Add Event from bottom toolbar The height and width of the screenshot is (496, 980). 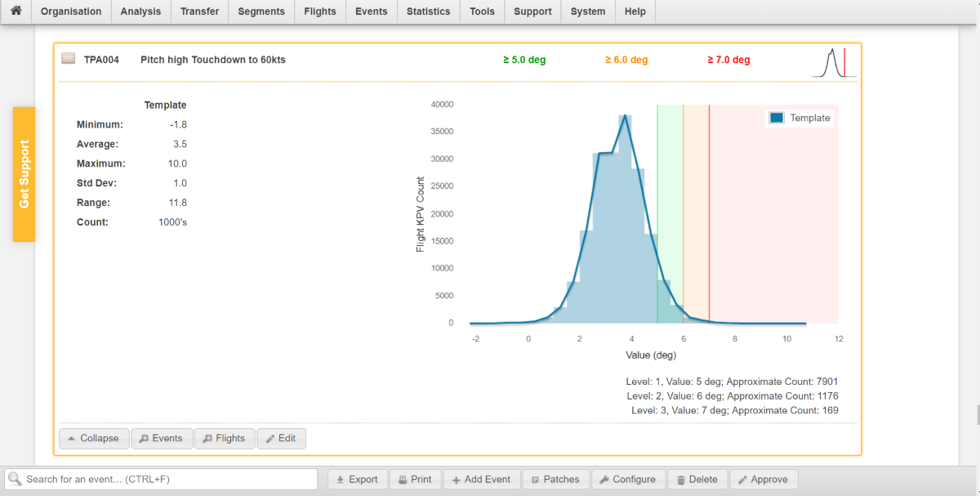pos(481,480)
